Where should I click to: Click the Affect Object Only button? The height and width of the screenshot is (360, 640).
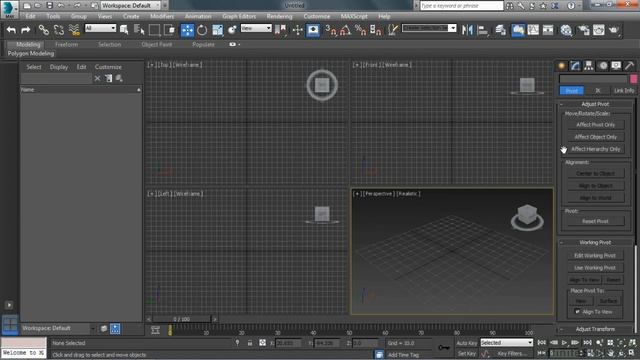pyautogui.click(x=596, y=137)
